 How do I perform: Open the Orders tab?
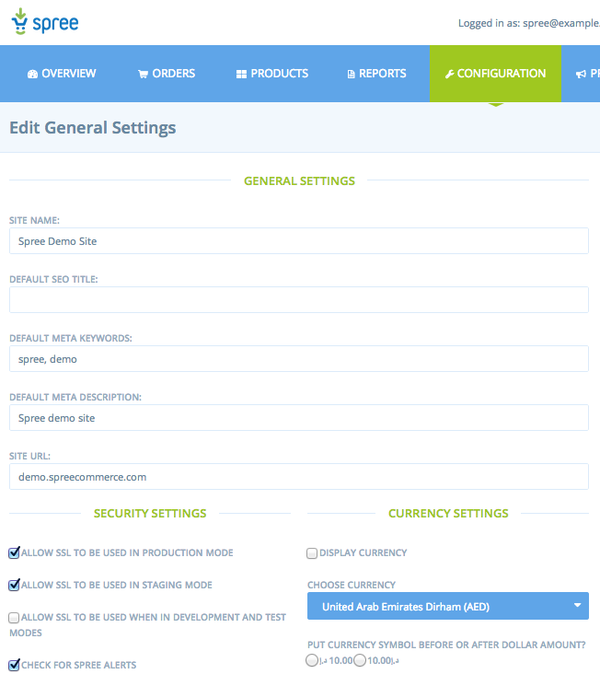[x=166, y=74]
